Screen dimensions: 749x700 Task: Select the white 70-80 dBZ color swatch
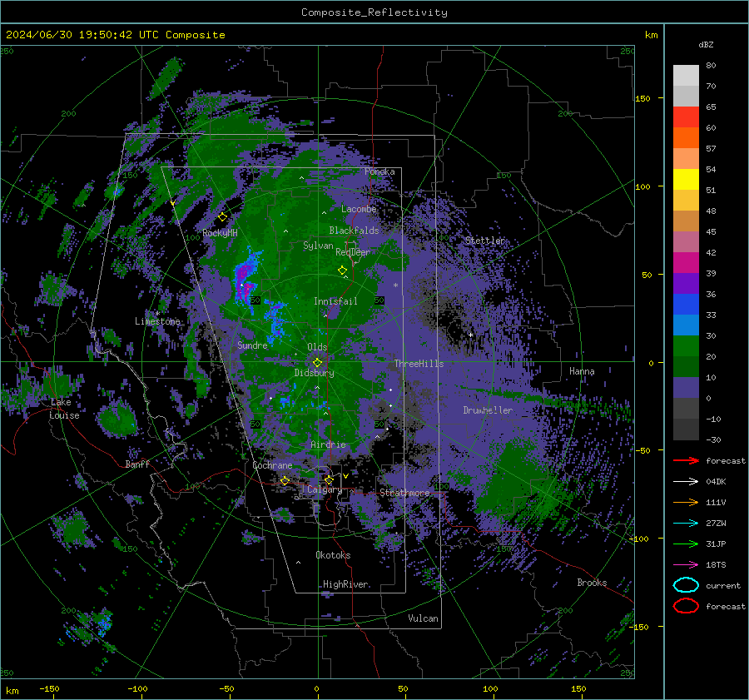(686, 76)
